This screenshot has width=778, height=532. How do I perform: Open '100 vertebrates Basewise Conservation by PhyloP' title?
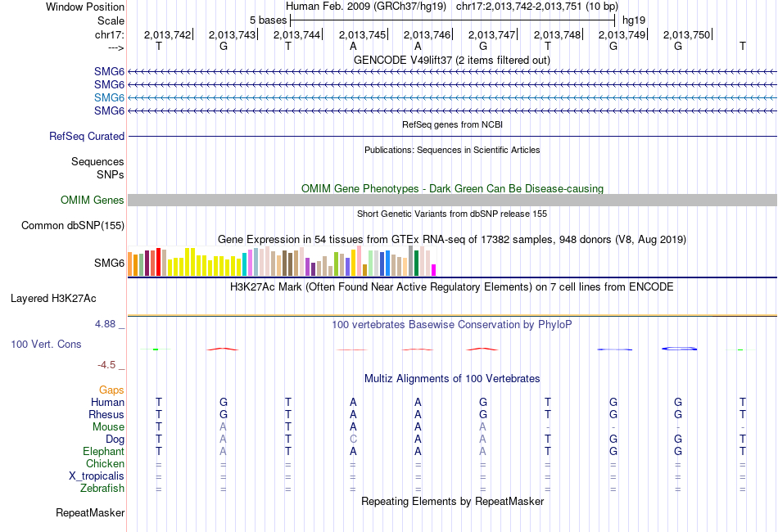click(x=452, y=325)
